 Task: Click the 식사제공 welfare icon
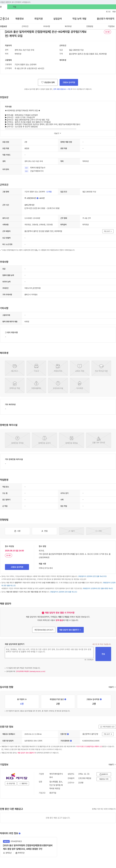click(80, 385)
